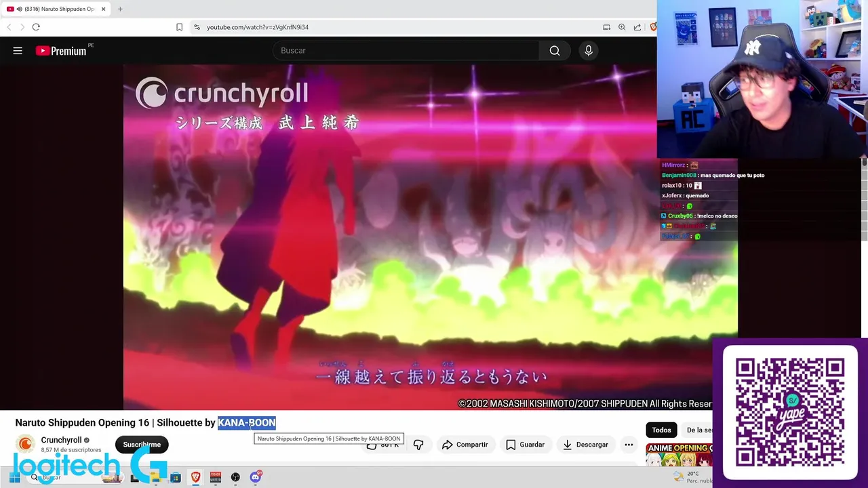868x488 pixels.
Task: Click the YouTube search magnifier button
Action: (x=555, y=51)
